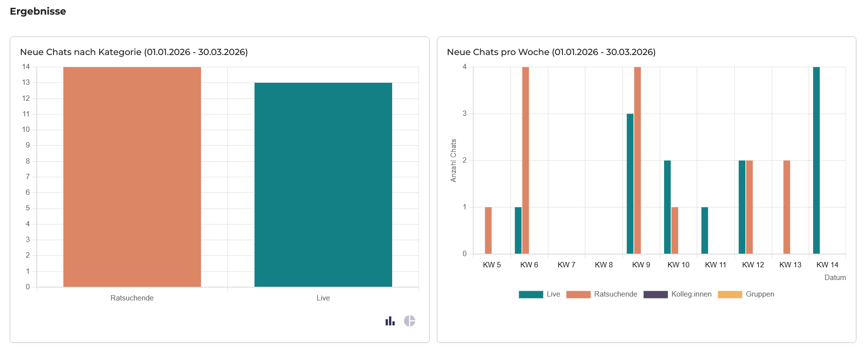Click the teal Live category bar
The image size is (868, 354).
coord(323,185)
